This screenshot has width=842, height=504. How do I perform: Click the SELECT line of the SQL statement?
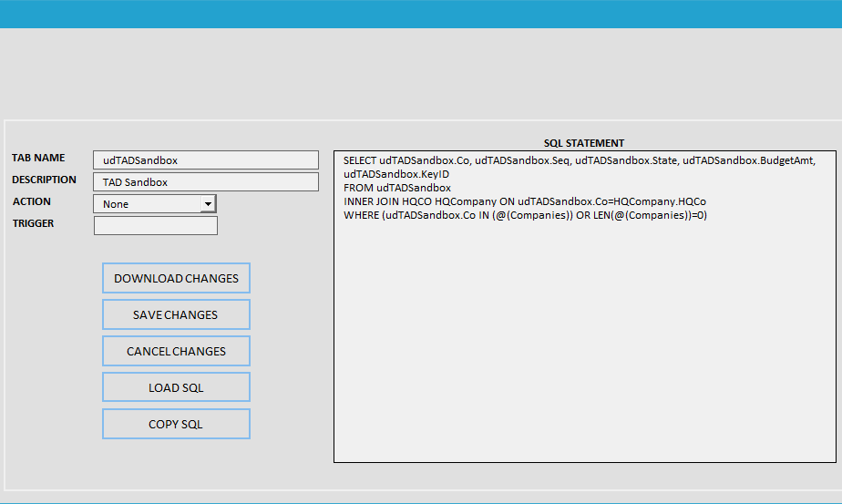(580, 160)
